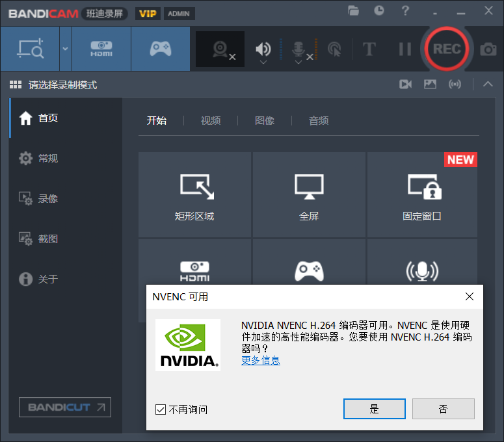Switch to the 视频 tab
504x442 pixels.
[211, 121]
